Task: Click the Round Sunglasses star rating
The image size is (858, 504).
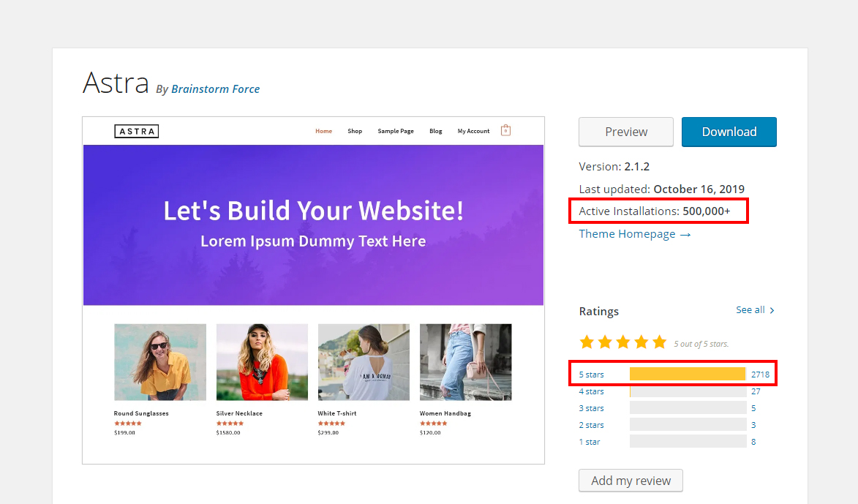Action: pos(128,424)
